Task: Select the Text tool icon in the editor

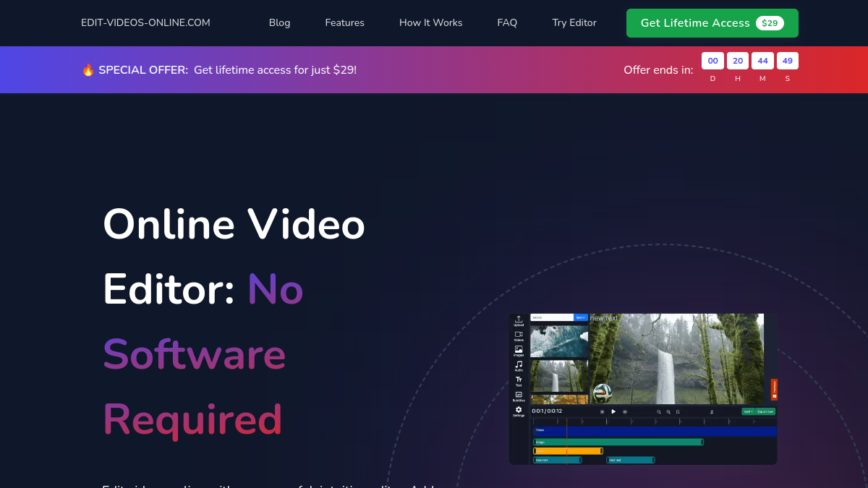Action: point(519,380)
